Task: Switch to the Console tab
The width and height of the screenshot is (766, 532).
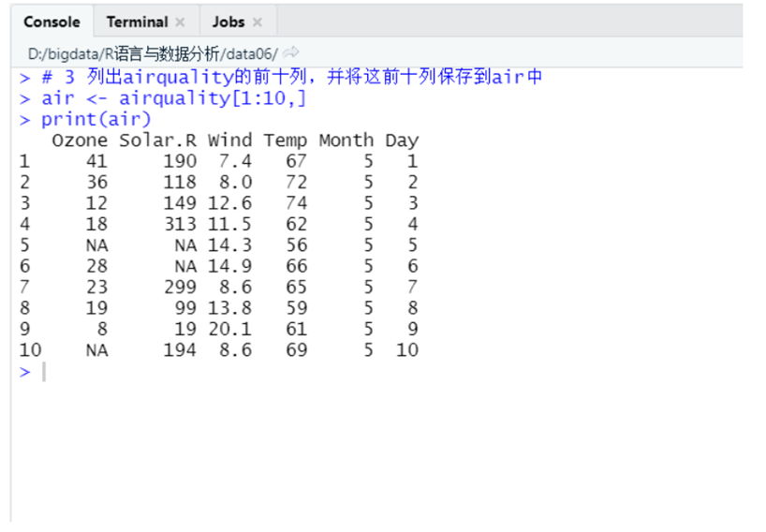Action: click(52, 22)
